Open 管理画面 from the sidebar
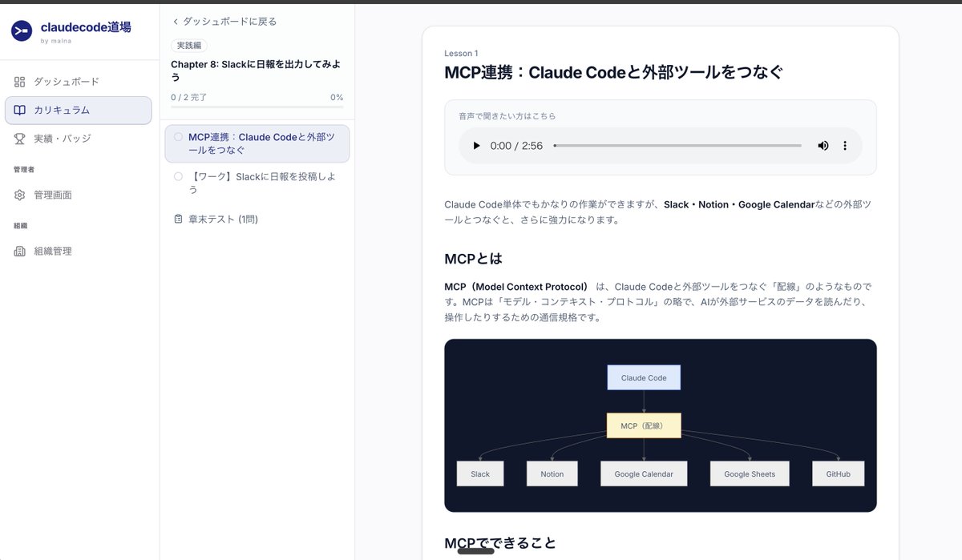The image size is (962, 560). pyautogui.click(x=78, y=195)
